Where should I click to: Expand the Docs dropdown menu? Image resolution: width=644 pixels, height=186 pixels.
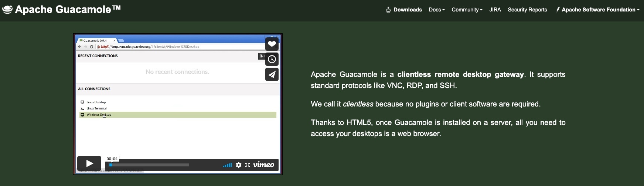[x=436, y=10]
